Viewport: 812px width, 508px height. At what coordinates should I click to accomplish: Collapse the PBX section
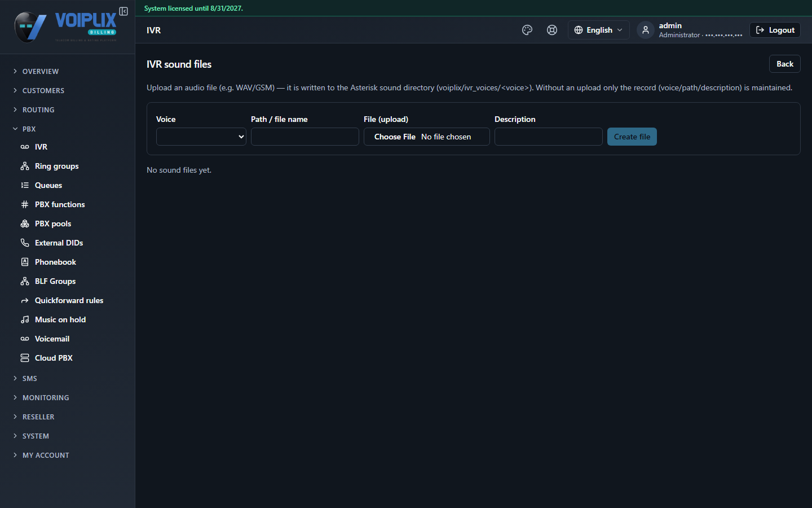click(68, 129)
